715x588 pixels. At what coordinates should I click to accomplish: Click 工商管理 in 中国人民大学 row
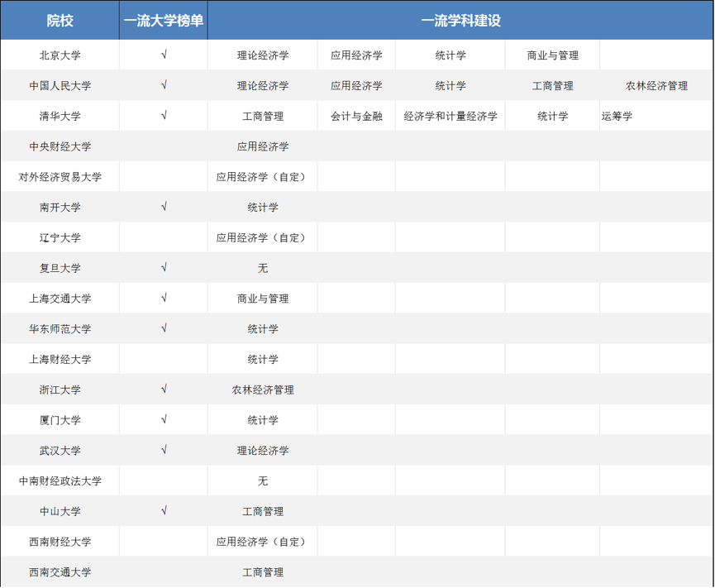coord(552,86)
